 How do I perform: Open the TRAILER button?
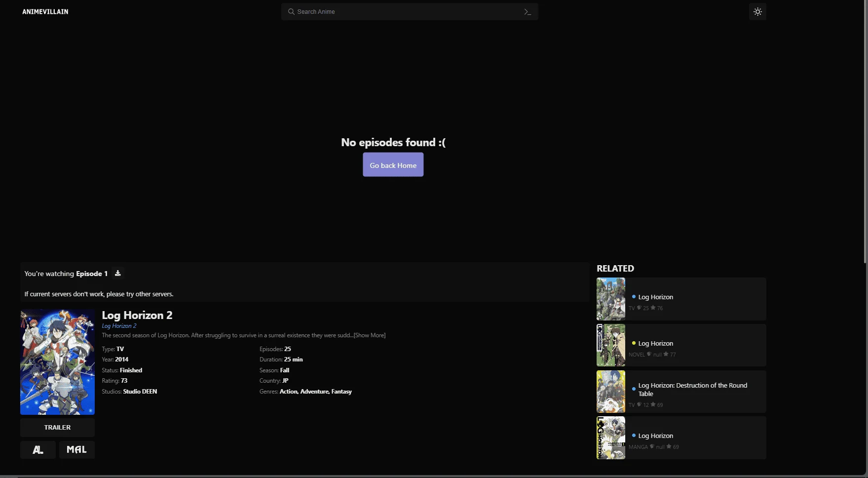point(57,427)
